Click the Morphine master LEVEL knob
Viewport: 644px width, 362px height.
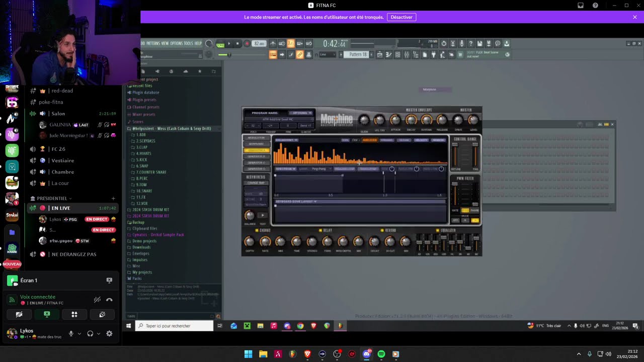coord(473,120)
